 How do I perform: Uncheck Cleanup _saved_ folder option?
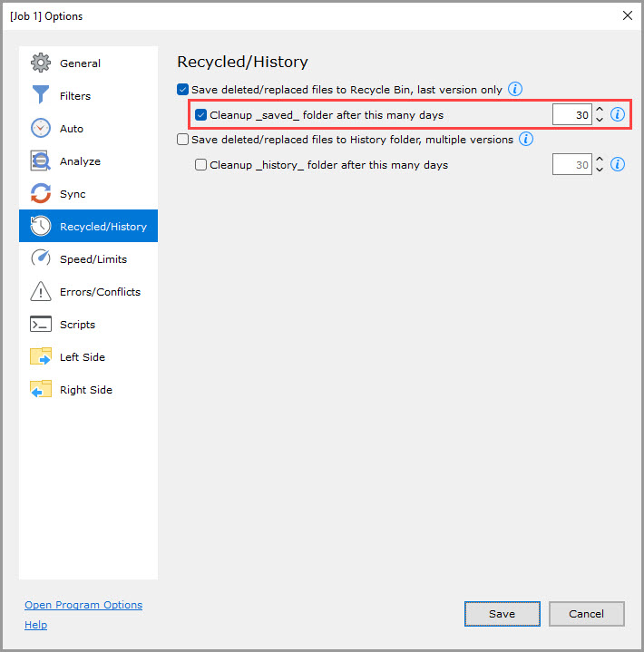201,115
